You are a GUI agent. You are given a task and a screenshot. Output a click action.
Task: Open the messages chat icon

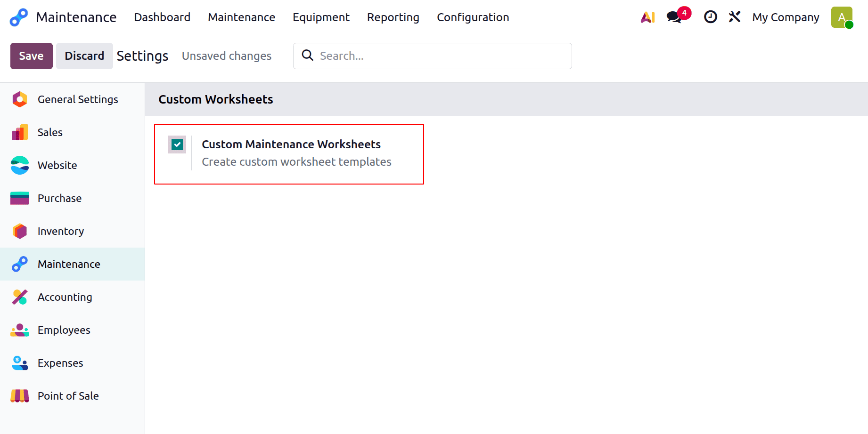point(674,17)
